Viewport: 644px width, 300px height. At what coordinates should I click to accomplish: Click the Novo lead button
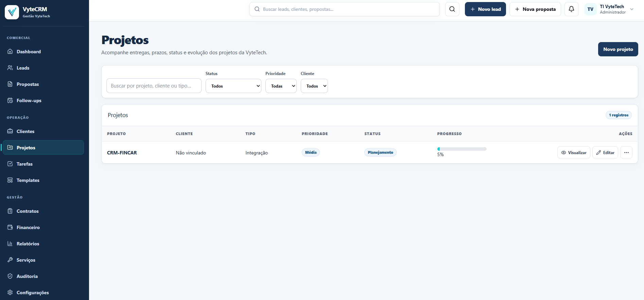[x=485, y=9]
